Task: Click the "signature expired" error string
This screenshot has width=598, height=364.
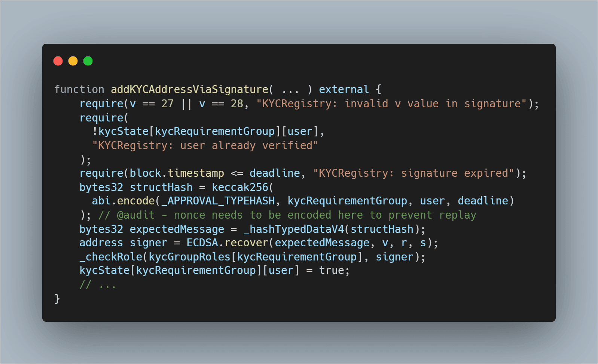Action: (414, 173)
